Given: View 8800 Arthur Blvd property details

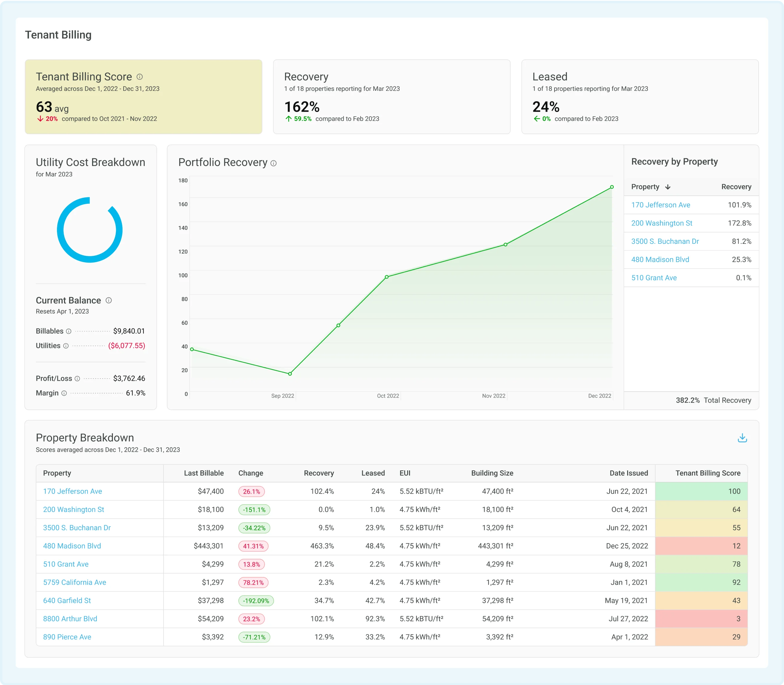Looking at the screenshot, I should pos(70,618).
